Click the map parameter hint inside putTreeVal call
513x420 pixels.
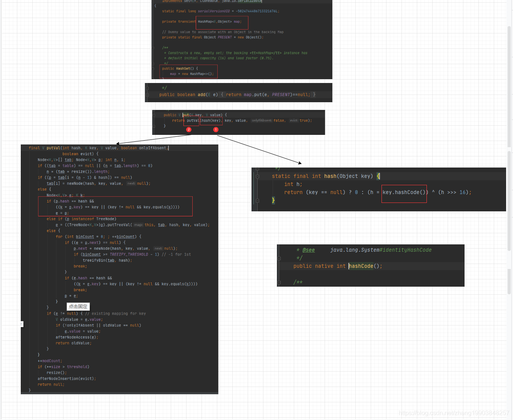[138, 225]
